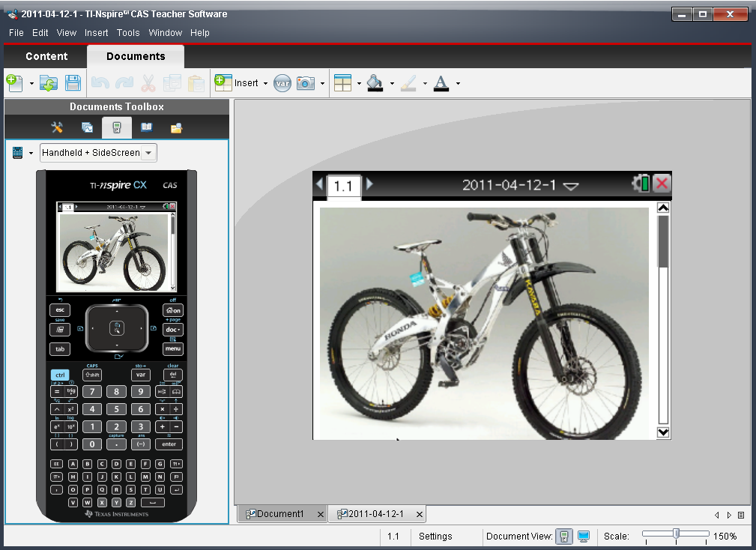
Task: Open the page layout dropdown arrow
Action: point(359,83)
